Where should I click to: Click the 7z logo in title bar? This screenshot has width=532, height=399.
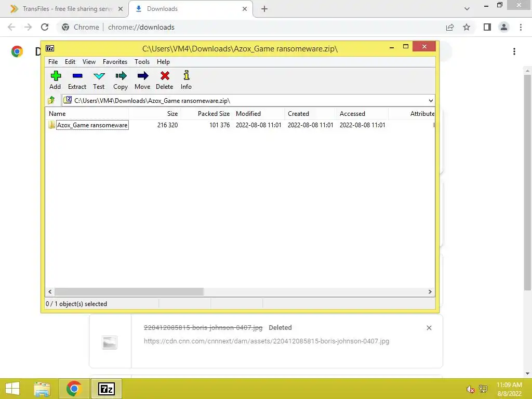pyautogui.click(x=50, y=48)
